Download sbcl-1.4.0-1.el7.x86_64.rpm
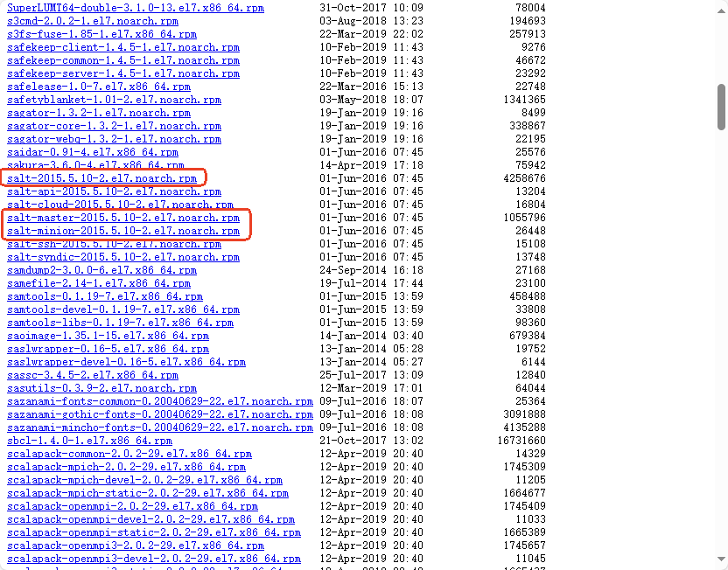This screenshot has width=728, height=570. [x=89, y=440]
